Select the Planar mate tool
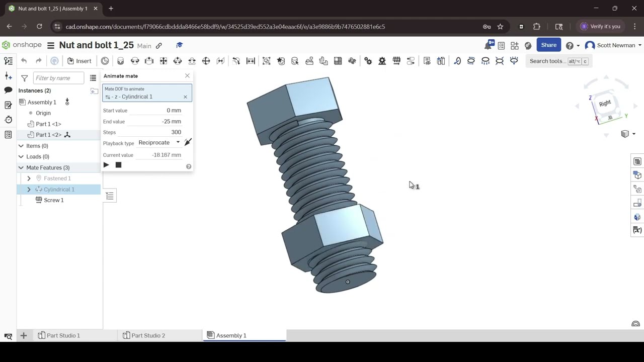Screen dimensions: 644x362 click(x=164, y=61)
